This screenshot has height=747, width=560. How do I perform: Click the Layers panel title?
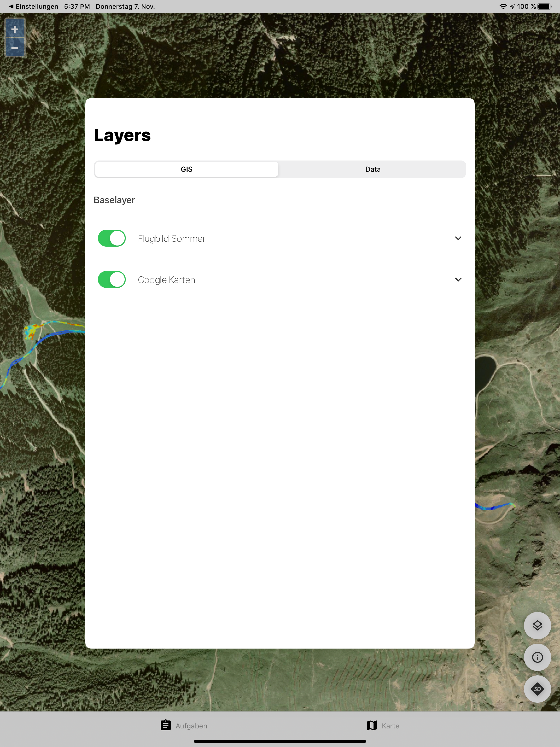coord(122,135)
